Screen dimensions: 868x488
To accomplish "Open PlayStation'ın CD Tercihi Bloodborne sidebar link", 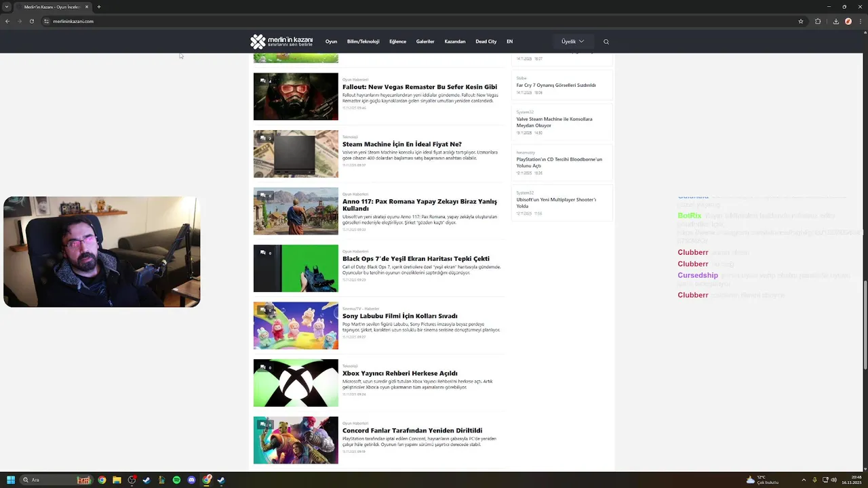I will coord(559,162).
